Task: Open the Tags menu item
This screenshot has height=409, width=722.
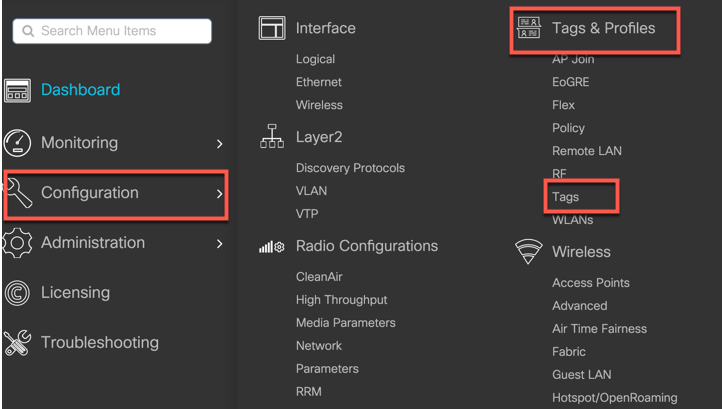Action: click(x=565, y=197)
